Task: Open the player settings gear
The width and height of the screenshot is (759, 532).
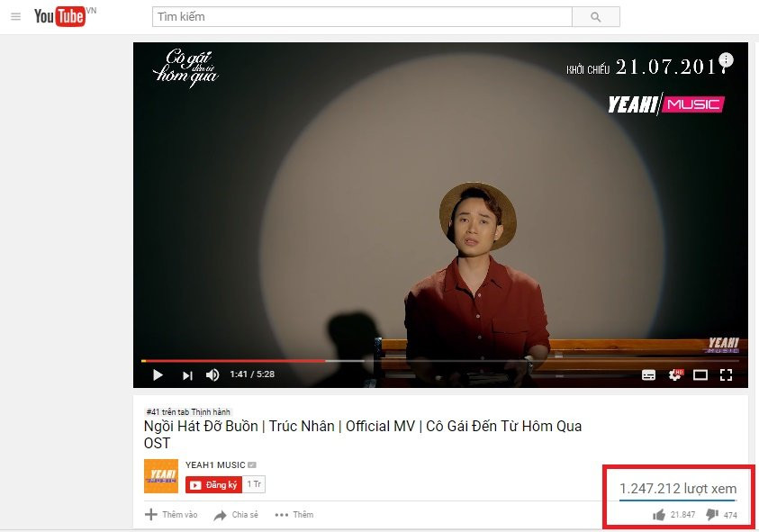Action: (x=675, y=374)
